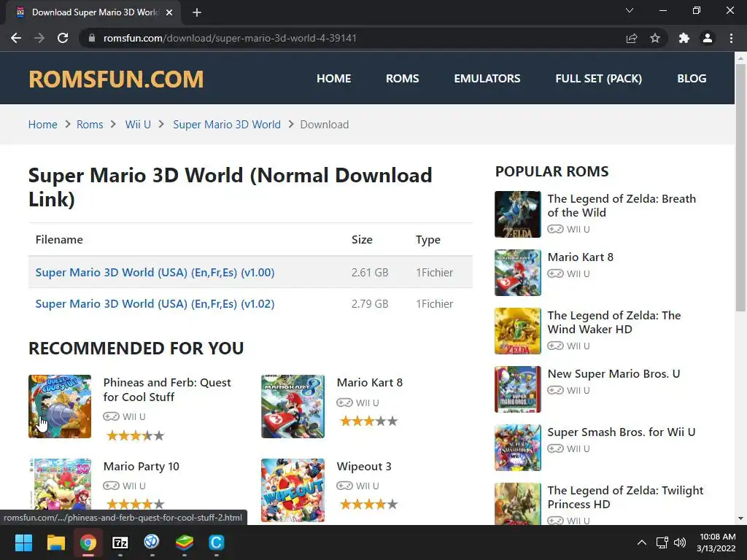Download Super Mario 3D World v1.02 file
Image resolution: width=747 pixels, height=560 pixels.
pyautogui.click(x=155, y=304)
